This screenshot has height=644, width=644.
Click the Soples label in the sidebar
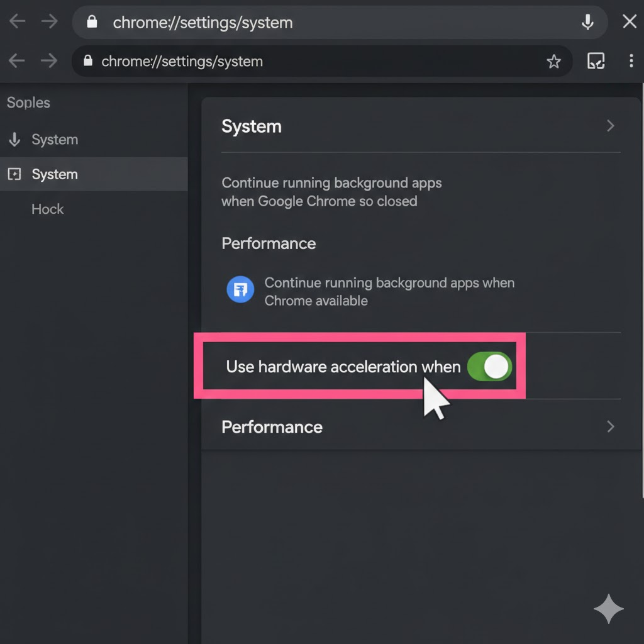pos(28,102)
